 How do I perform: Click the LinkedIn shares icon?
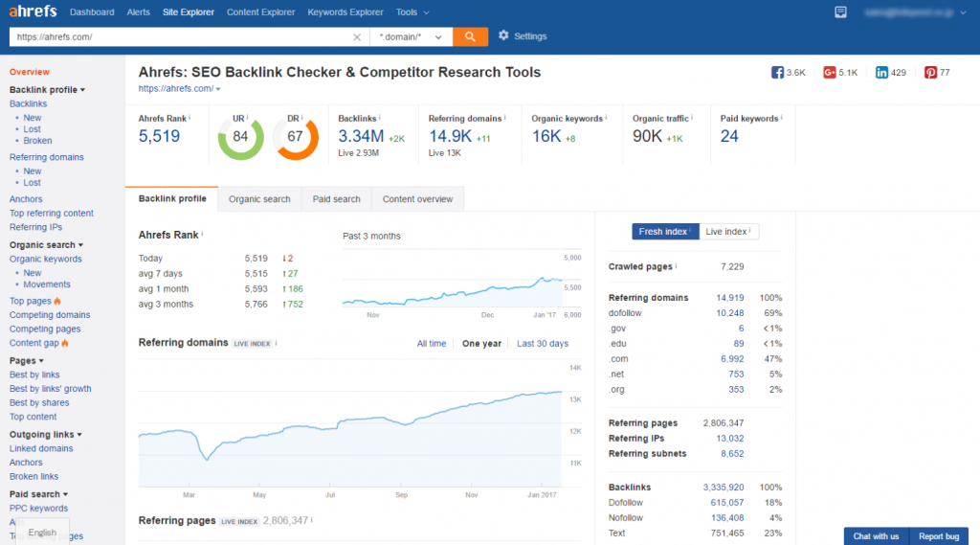click(x=881, y=73)
